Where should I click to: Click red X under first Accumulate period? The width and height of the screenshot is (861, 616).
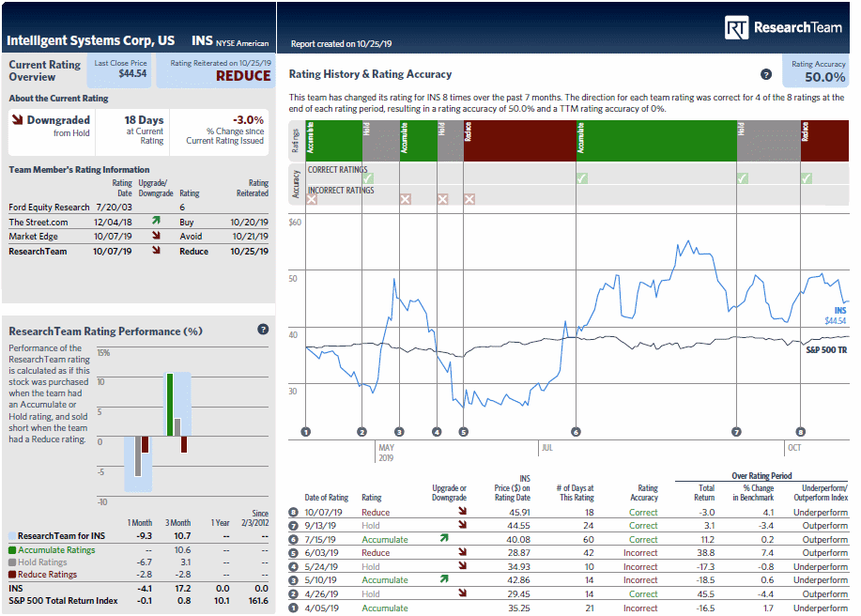(x=312, y=199)
